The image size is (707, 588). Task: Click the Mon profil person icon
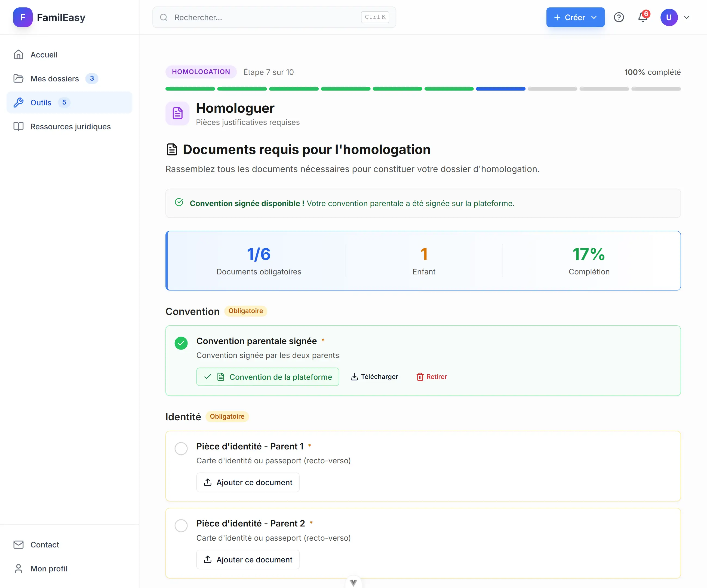tap(19, 568)
